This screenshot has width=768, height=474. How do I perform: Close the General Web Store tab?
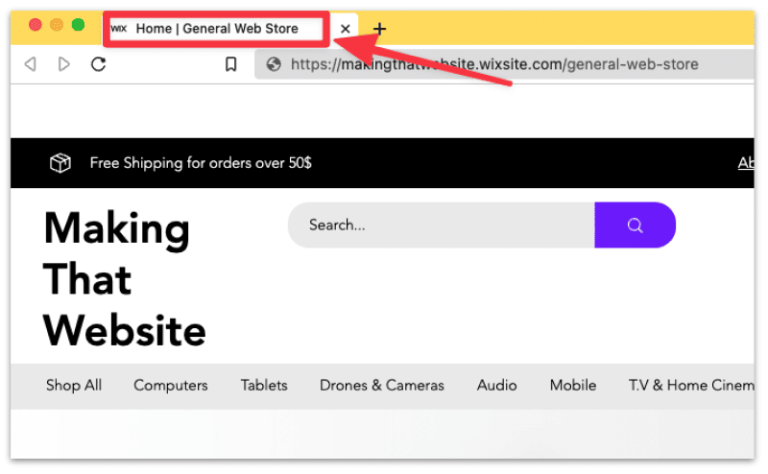345,29
